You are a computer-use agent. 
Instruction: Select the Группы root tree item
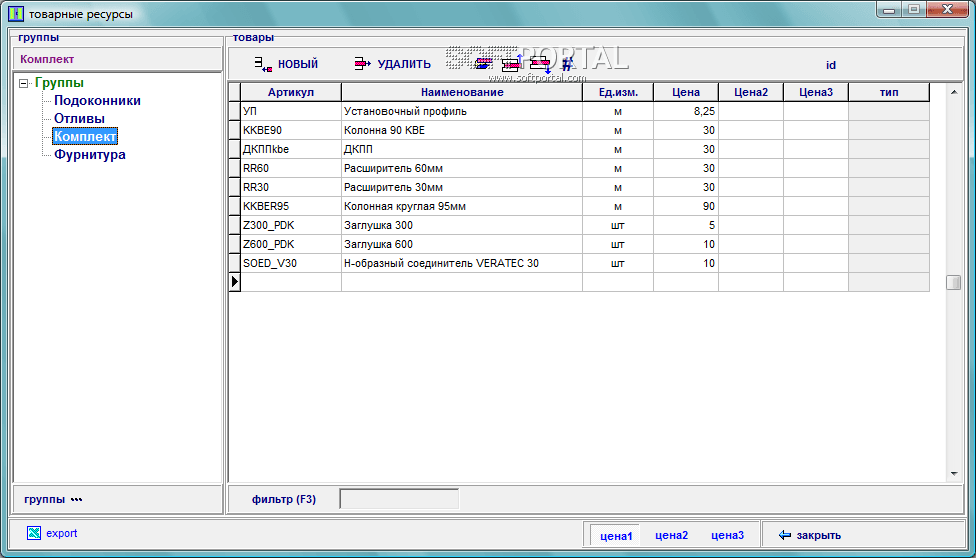pyautogui.click(x=60, y=83)
